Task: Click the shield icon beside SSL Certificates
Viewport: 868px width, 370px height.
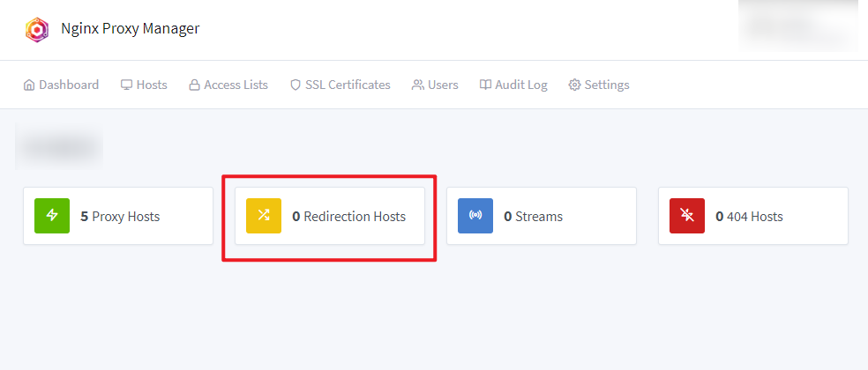Action: [x=296, y=85]
